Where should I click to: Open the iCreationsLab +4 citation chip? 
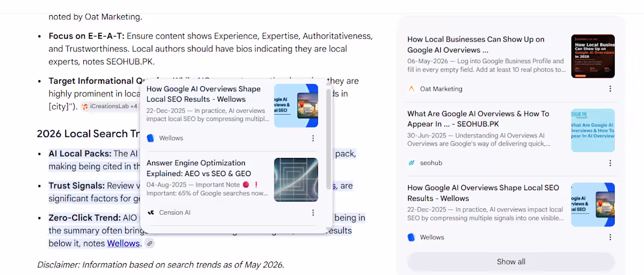coord(109,106)
